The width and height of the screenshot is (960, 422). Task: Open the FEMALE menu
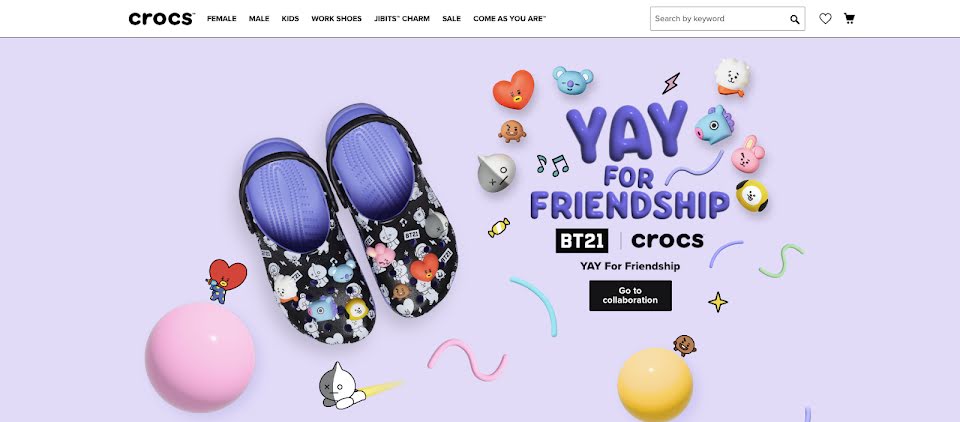pos(222,19)
